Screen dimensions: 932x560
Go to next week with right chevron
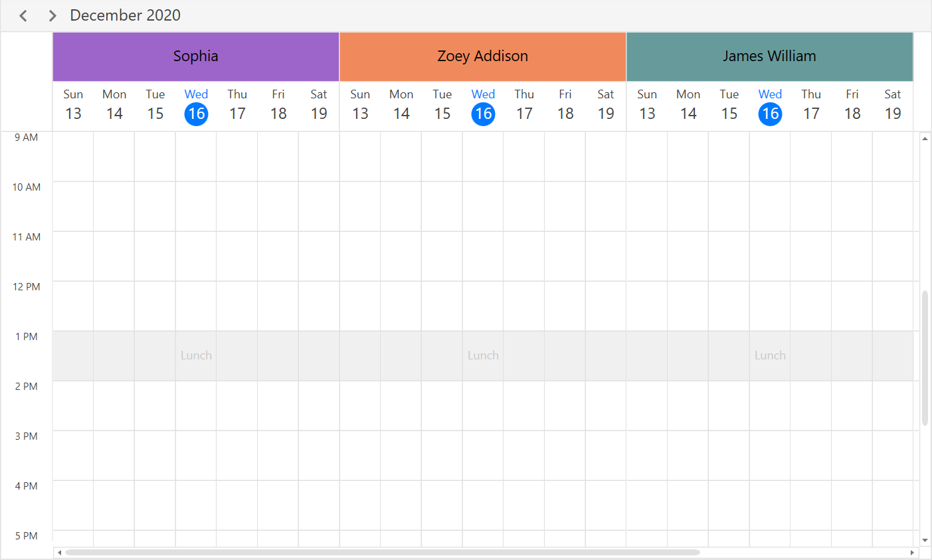click(52, 15)
